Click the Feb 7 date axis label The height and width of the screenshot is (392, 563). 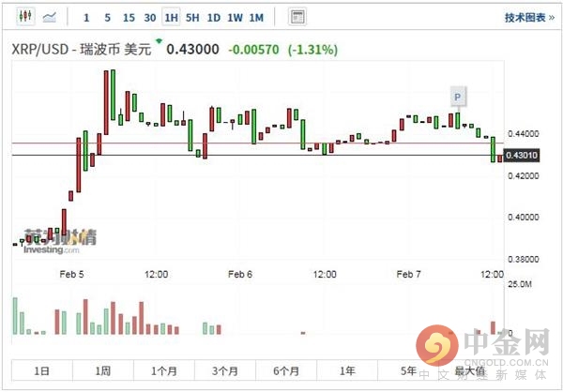click(x=408, y=275)
